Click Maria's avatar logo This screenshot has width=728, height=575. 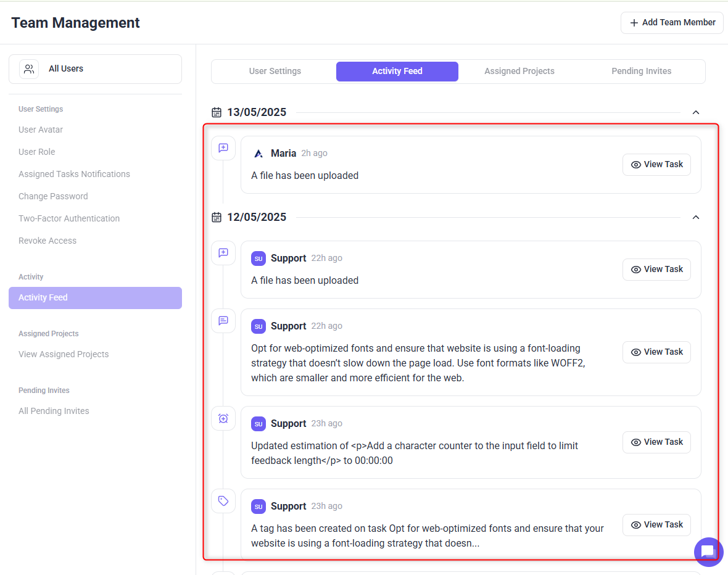point(259,154)
